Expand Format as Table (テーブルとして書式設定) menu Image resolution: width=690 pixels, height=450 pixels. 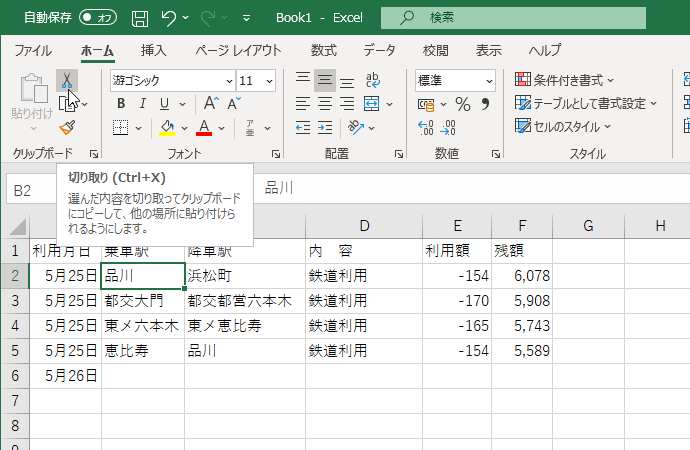point(586,103)
